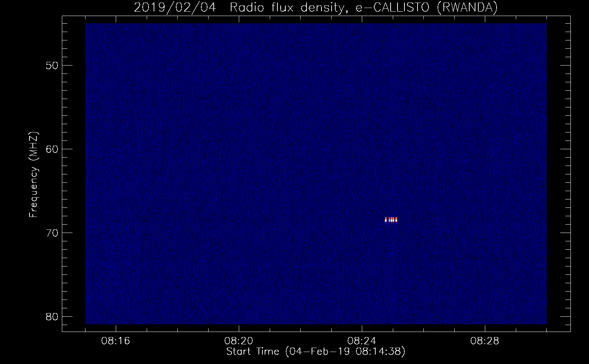Click the 50 frequency tick label
This screenshot has height=364, width=589.
(52, 66)
